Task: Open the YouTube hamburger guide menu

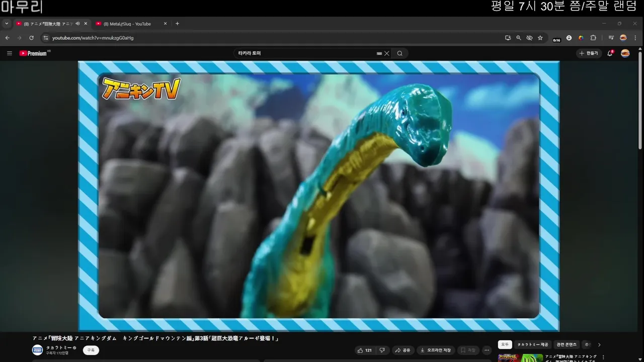Action: 9,53
